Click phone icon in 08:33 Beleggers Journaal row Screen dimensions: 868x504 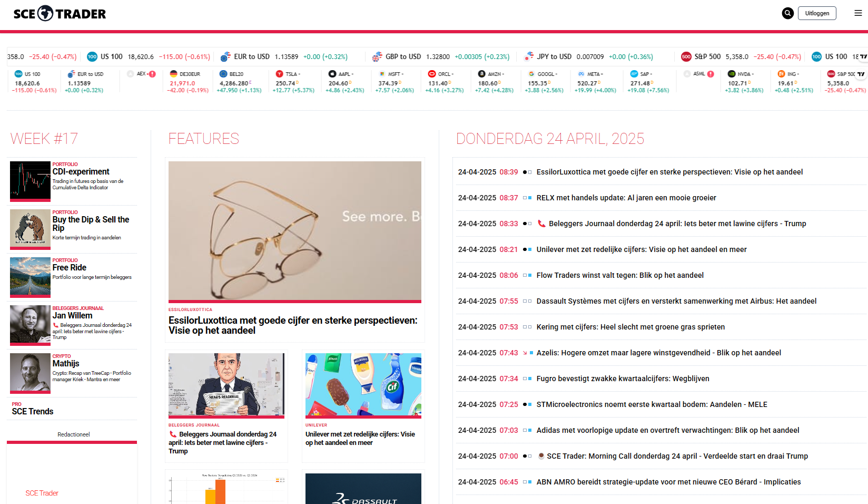click(x=541, y=224)
